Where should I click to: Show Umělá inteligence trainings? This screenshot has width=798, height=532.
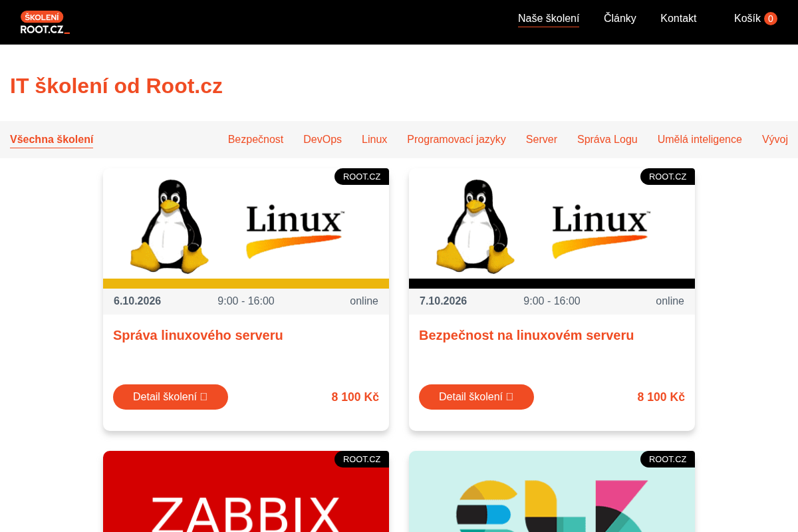tap(700, 140)
